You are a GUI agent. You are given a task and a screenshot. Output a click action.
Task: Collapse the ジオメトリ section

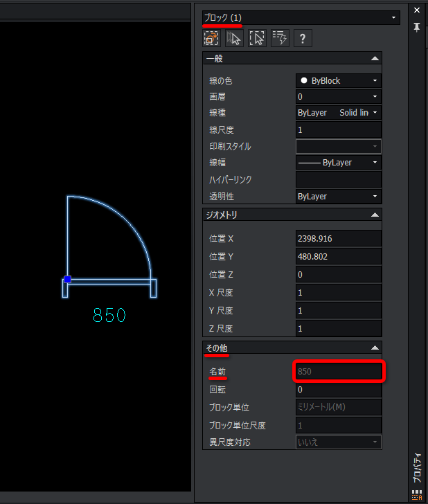(x=375, y=215)
